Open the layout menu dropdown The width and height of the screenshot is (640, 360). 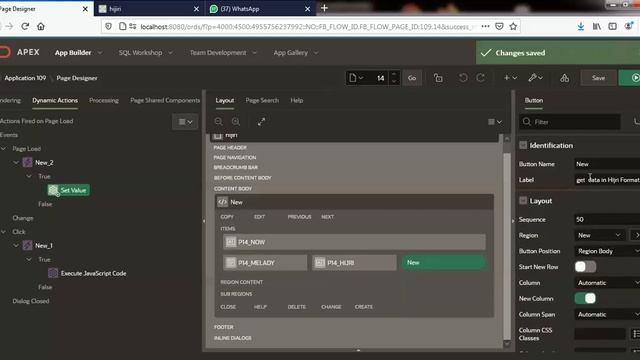(x=495, y=122)
